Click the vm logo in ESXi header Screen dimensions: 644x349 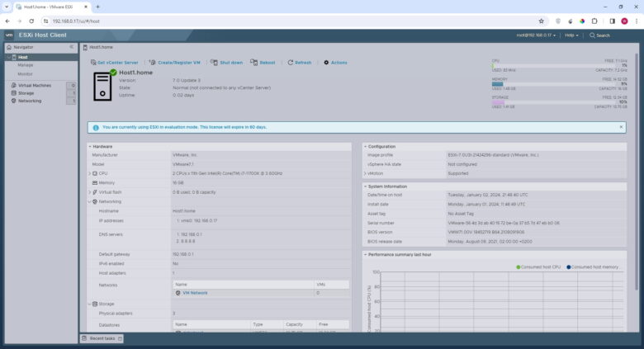[9, 35]
